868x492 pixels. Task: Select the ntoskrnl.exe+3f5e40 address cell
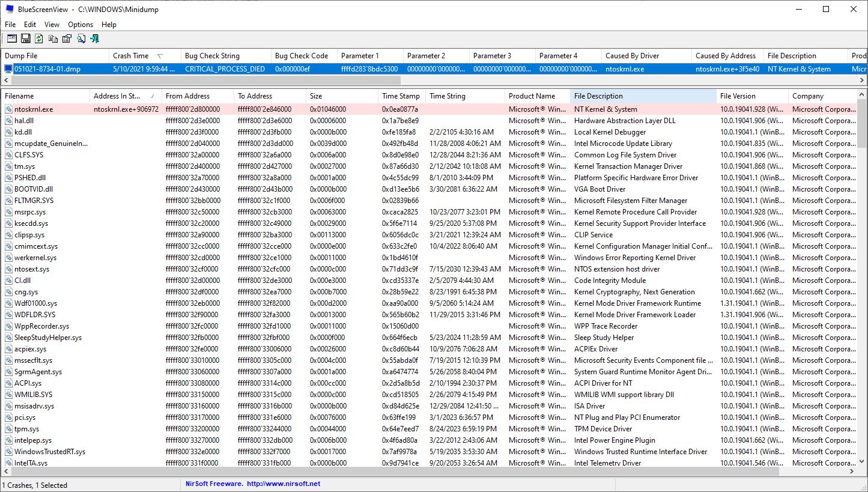point(727,69)
